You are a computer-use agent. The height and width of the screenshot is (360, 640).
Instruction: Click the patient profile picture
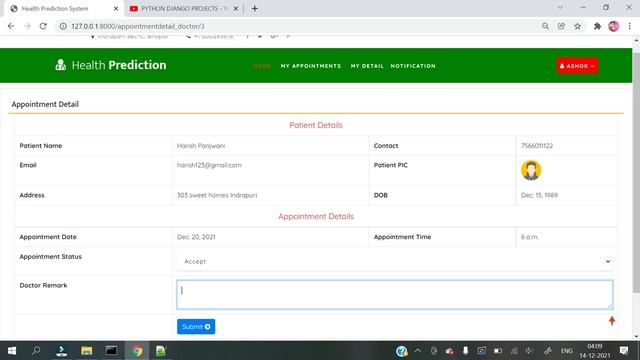coord(531,170)
